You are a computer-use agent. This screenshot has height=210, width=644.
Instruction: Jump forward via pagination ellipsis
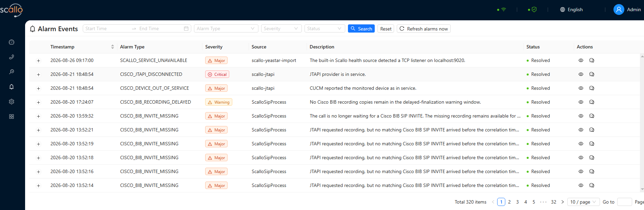543,202
